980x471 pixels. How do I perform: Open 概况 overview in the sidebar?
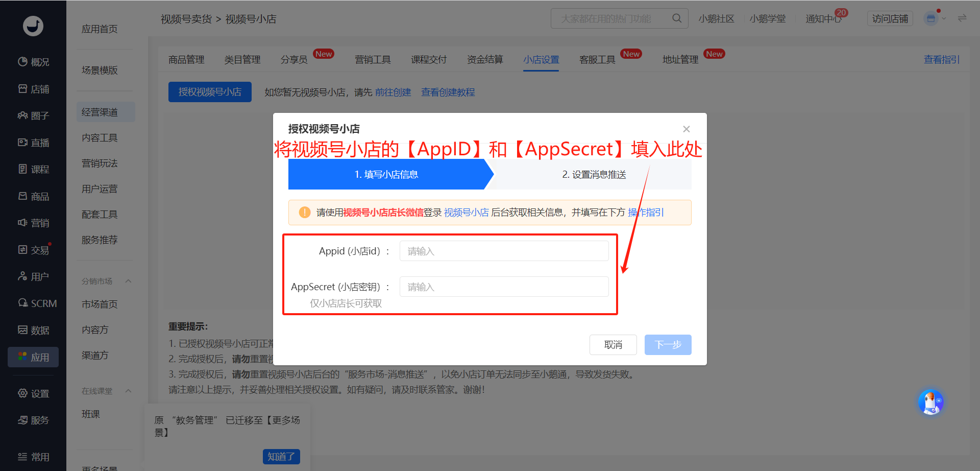33,62
